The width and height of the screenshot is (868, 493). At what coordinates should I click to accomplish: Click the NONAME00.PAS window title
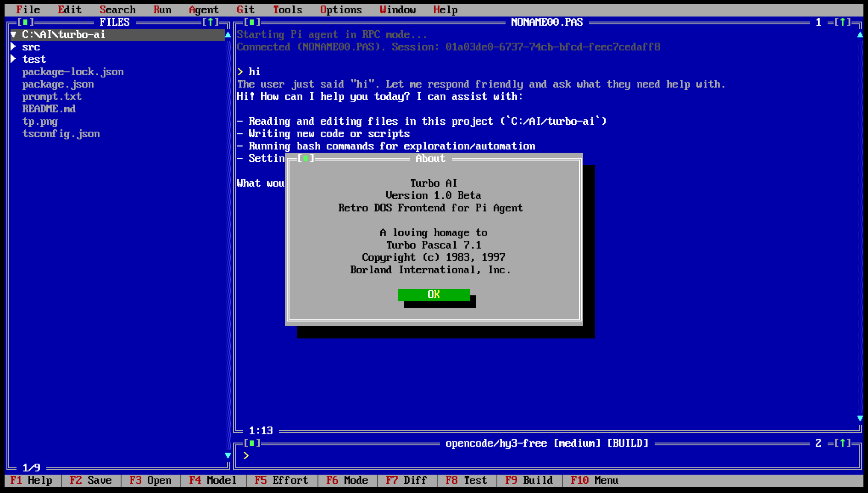coord(547,22)
